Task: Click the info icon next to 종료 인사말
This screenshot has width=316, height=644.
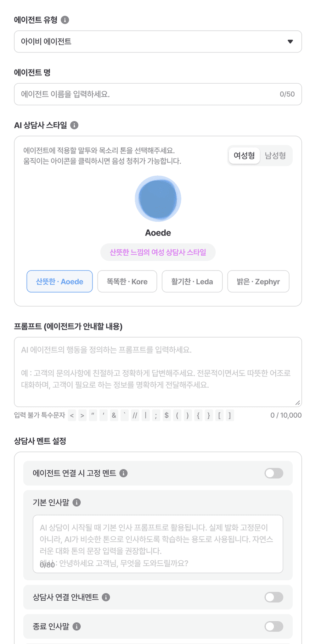Action: pos(76,626)
